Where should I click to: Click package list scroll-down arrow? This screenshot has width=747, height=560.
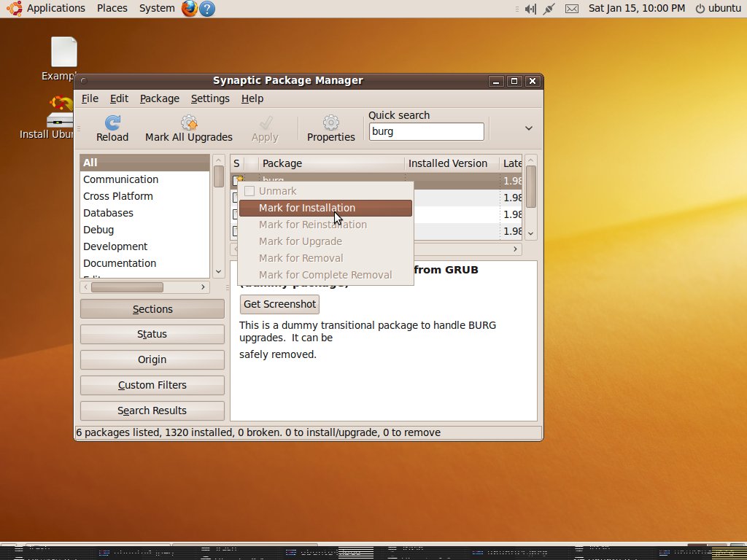tap(531, 233)
